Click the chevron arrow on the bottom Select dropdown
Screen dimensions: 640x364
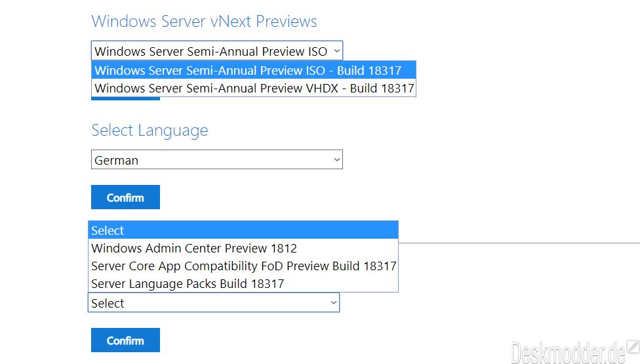[x=334, y=303]
